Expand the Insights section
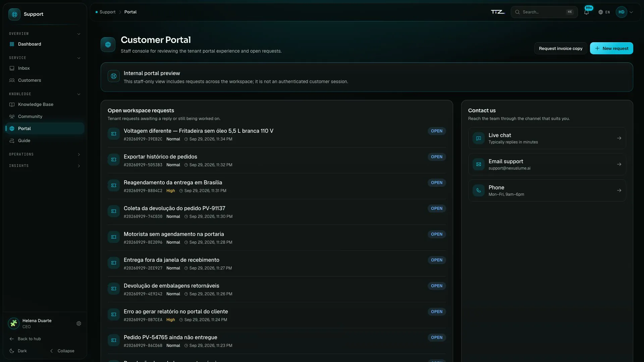The image size is (644, 362). coord(45,166)
